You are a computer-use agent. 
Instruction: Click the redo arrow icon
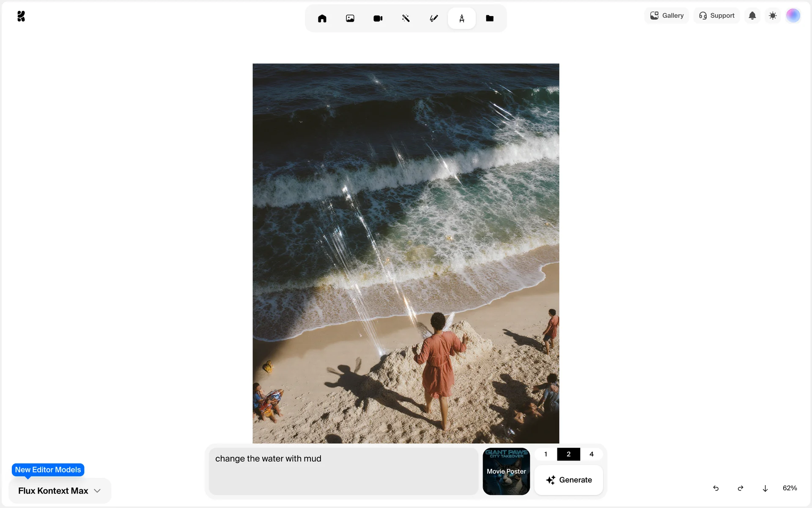coord(740,488)
